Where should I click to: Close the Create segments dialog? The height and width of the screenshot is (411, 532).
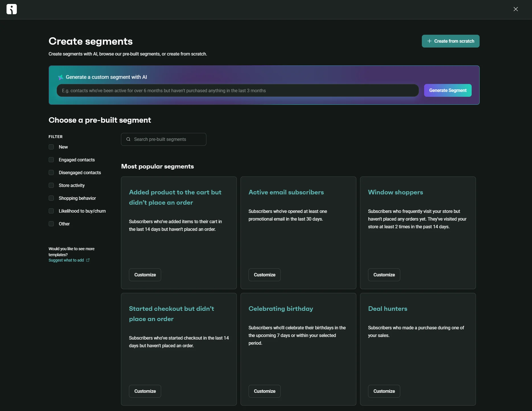click(x=516, y=9)
